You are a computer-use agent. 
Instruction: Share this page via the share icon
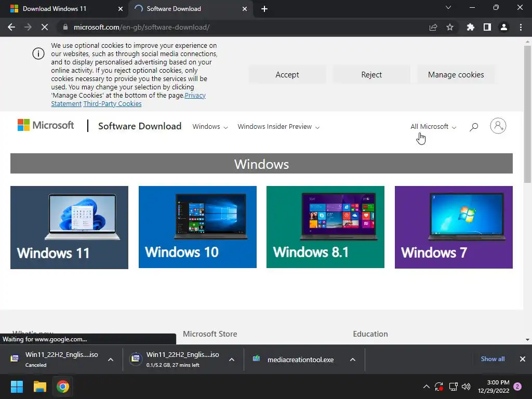click(433, 27)
